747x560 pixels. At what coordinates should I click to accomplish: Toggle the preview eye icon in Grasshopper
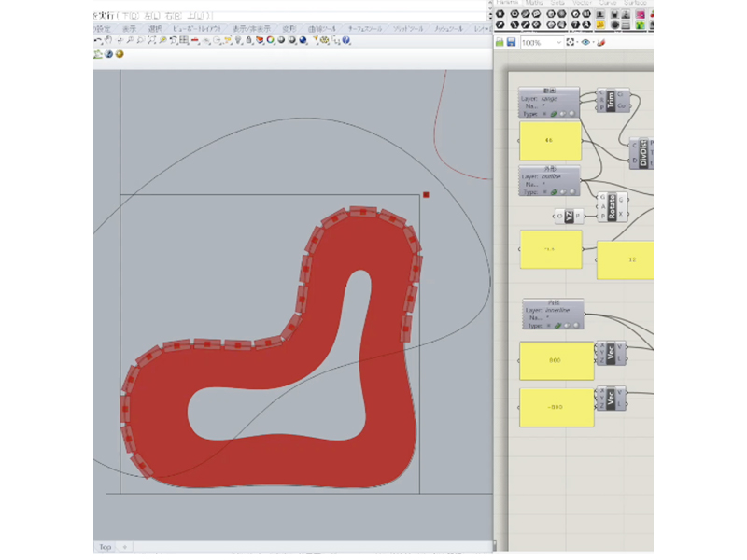pos(586,43)
